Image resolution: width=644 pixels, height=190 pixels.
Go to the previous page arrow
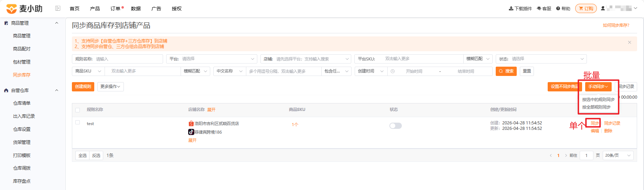550,156
